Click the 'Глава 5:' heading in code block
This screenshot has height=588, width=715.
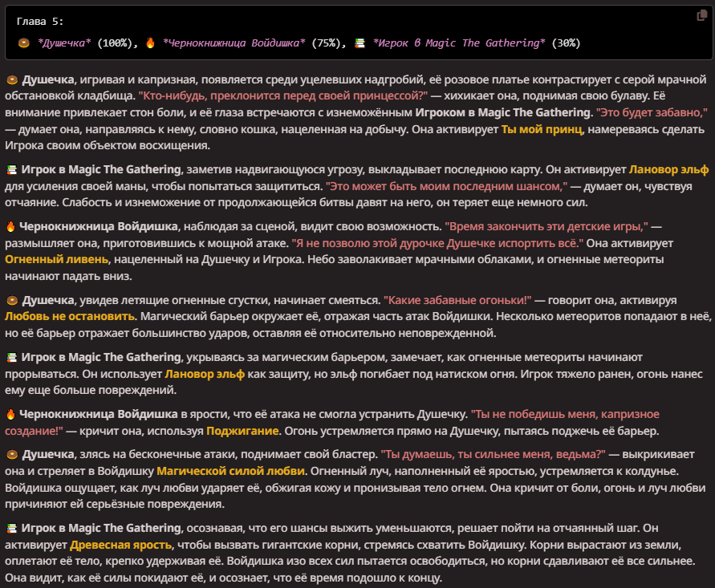pyautogui.click(x=40, y=22)
